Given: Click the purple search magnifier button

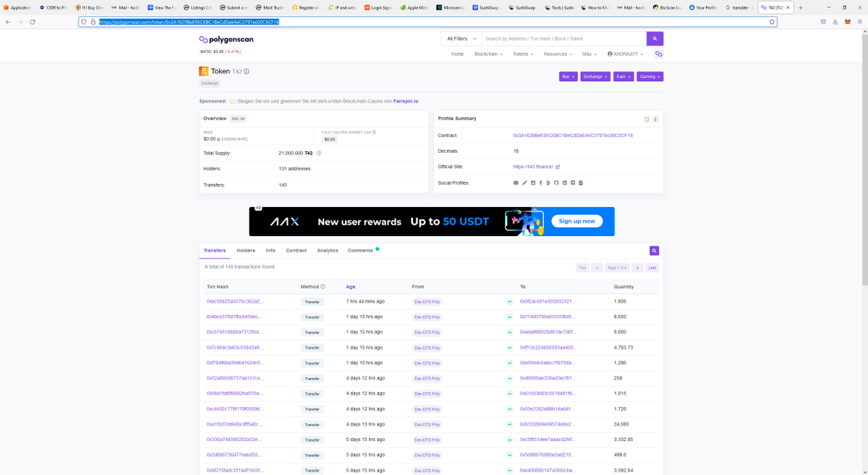Looking at the screenshot, I should pyautogui.click(x=655, y=38).
